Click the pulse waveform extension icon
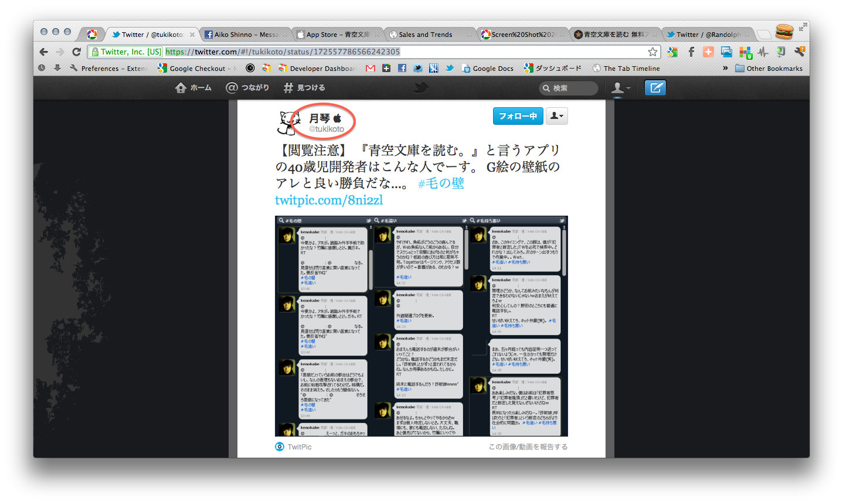The width and height of the screenshot is (843, 504). (763, 52)
